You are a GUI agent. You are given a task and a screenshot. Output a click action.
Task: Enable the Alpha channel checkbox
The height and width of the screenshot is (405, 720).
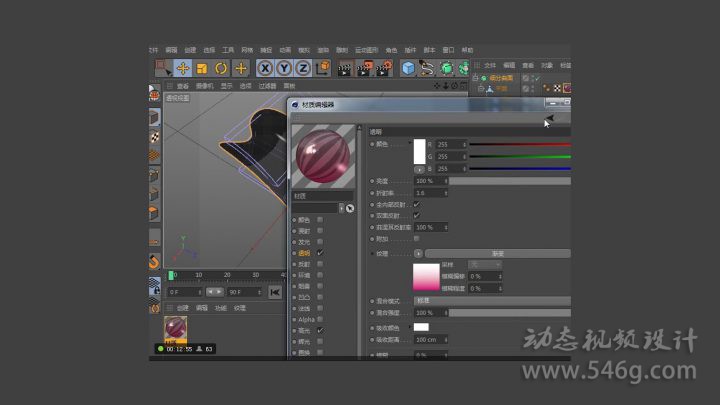pyautogui.click(x=320, y=319)
